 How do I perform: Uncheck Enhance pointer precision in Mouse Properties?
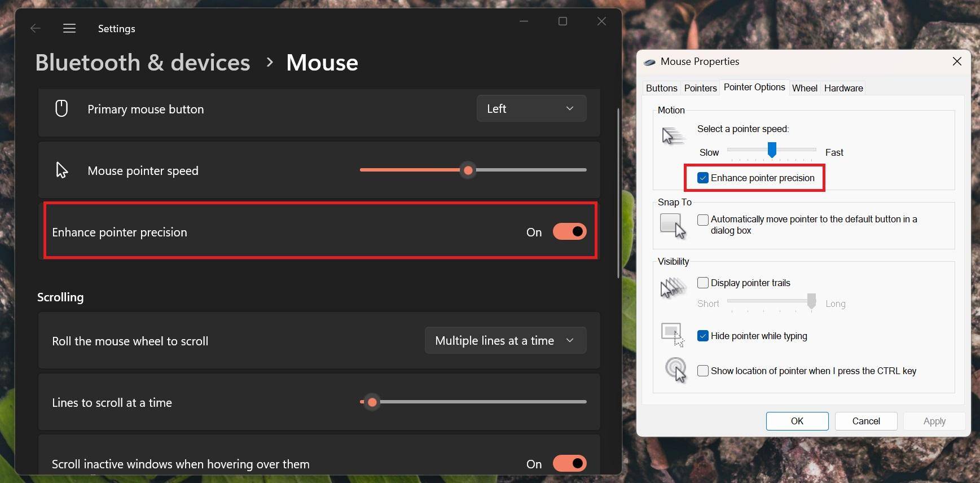(x=703, y=178)
